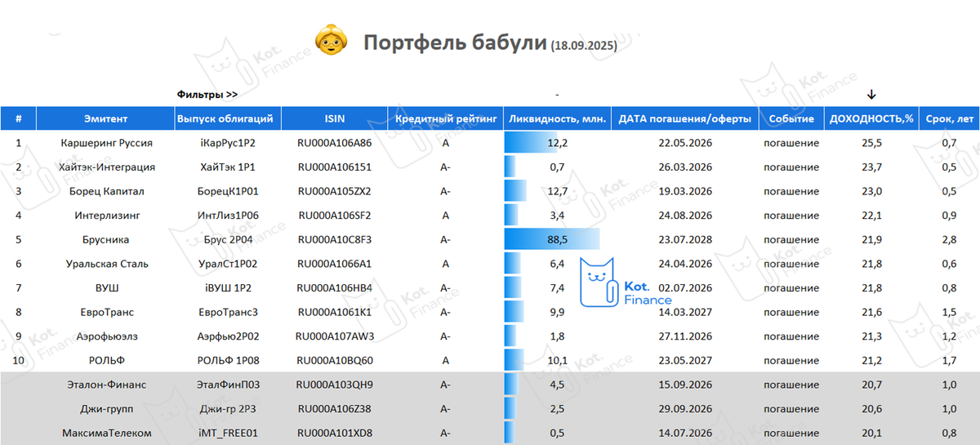The height and width of the screenshot is (445, 980).
Task: Click the 23.07.2028 maturity date cell
Action: pyautogui.click(x=685, y=240)
